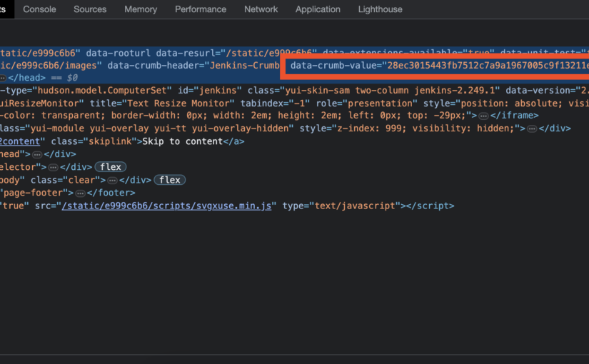Go to the Memory tab
The width and height of the screenshot is (589, 364).
pos(141,9)
